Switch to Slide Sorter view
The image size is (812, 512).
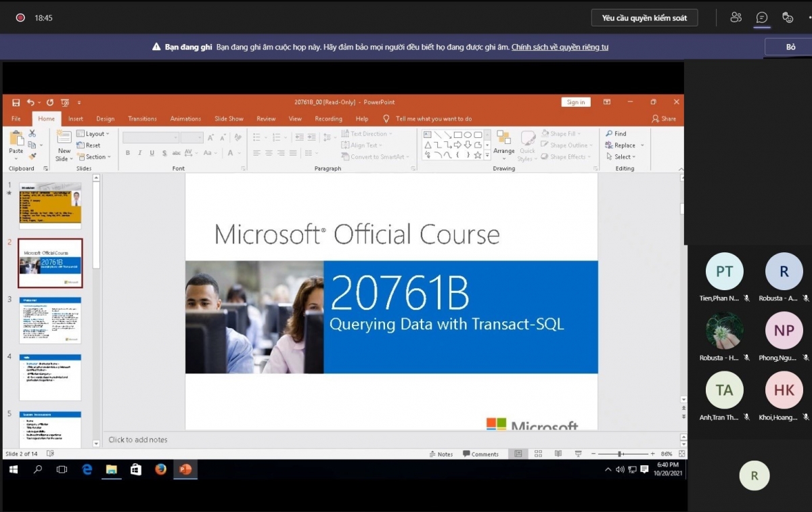[x=538, y=454]
